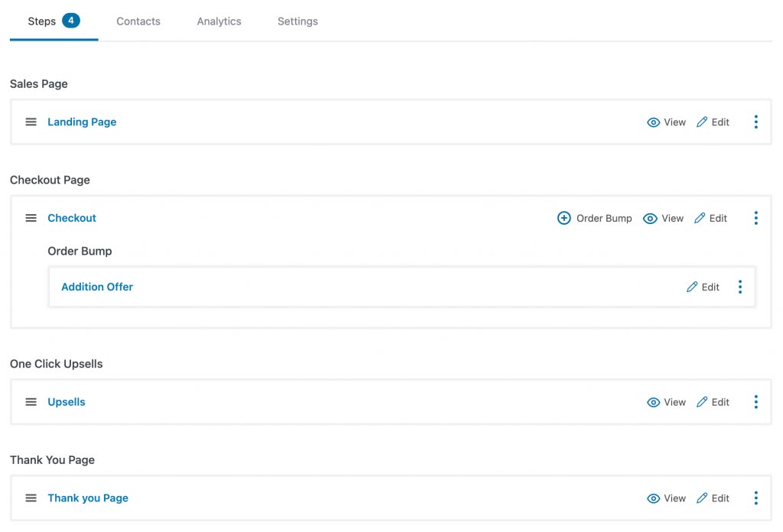Edit the Upsells step
783x532 pixels.
[x=713, y=402]
